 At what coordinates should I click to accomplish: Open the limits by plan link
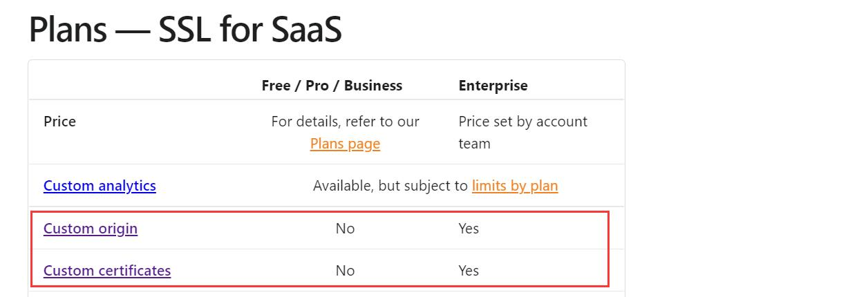pyautogui.click(x=515, y=186)
